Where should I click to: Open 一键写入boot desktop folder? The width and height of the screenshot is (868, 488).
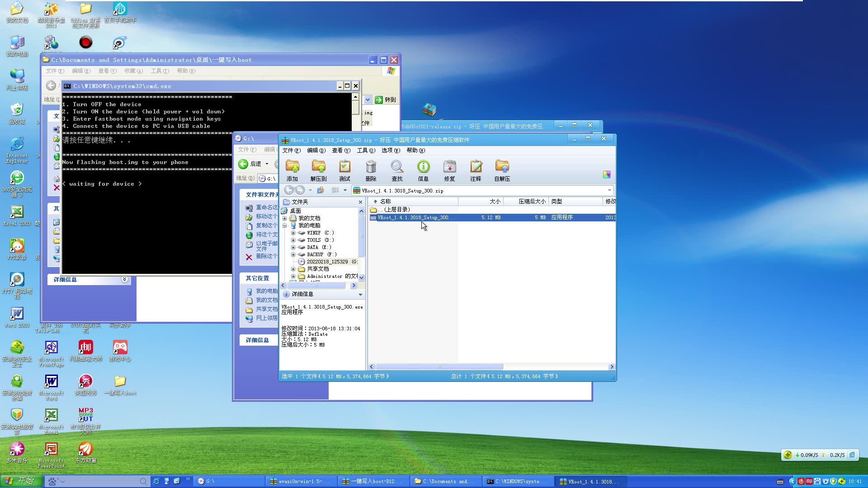120,385
